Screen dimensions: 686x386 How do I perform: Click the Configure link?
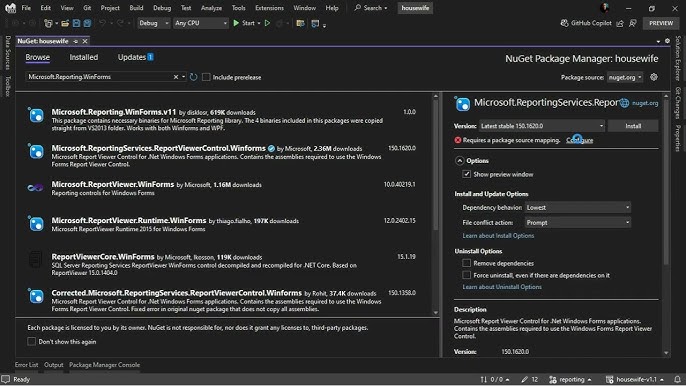[x=579, y=140]
